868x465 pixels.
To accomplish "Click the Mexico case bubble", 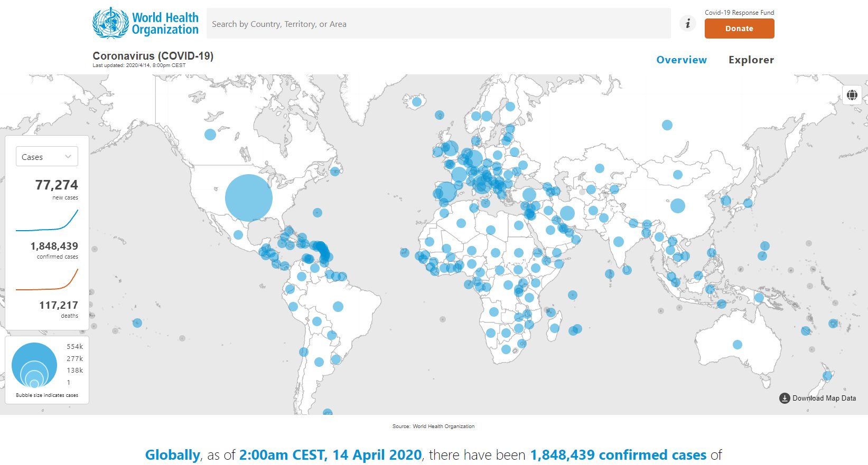I will [238, 235].
